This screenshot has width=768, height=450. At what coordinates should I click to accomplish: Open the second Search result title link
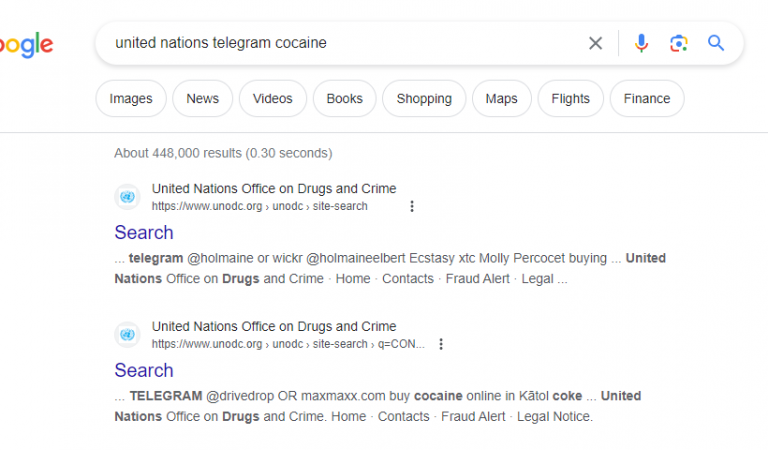[x=144, y=370]
